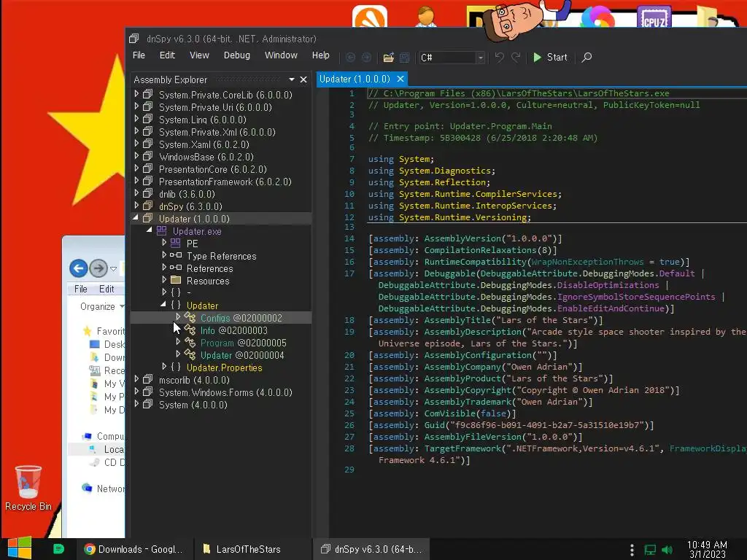Select the Updater @02000004 class
The height and width of the screenshot is (560, 747).
click(242, 355)
